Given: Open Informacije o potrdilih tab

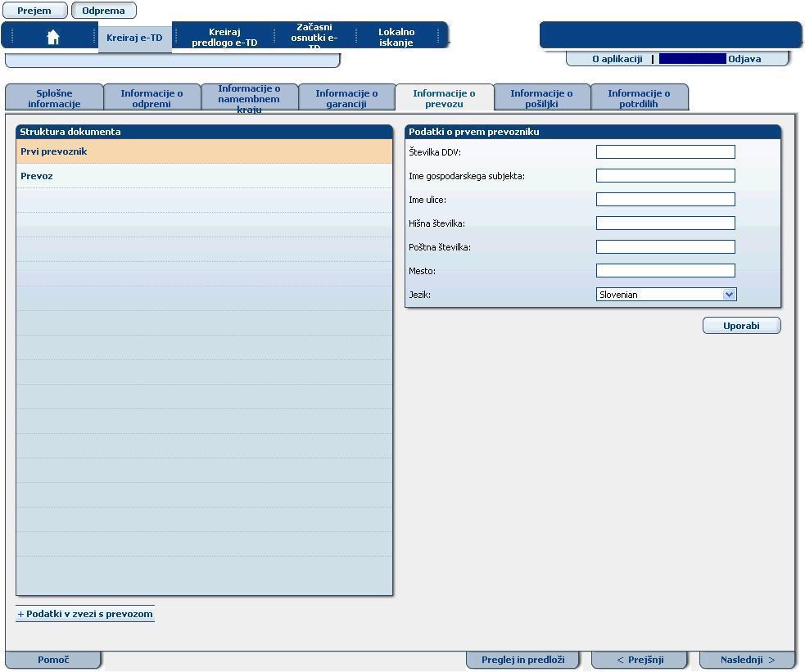Looking at the screenshot, I should [639, 98].
